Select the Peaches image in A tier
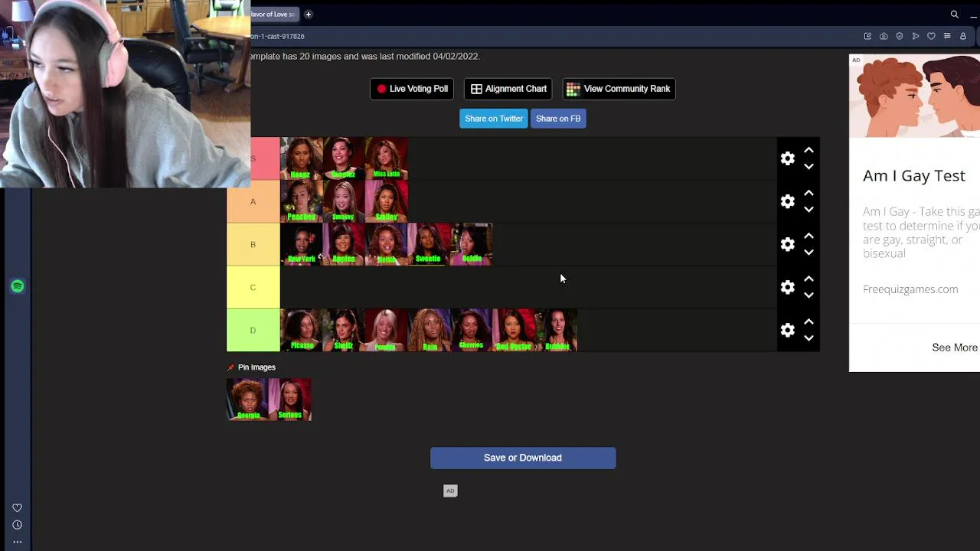The image size is (980, 551). [x=302, y=201]
